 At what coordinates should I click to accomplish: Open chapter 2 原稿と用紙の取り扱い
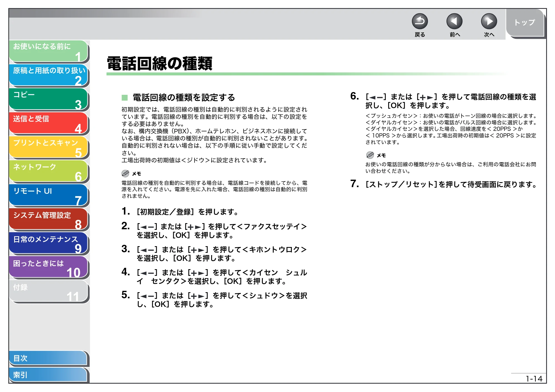pyautogui.click(x=49, y=75)
